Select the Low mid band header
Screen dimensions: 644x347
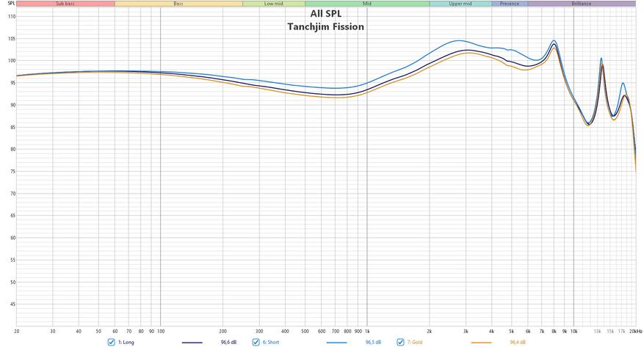[274, 4]
